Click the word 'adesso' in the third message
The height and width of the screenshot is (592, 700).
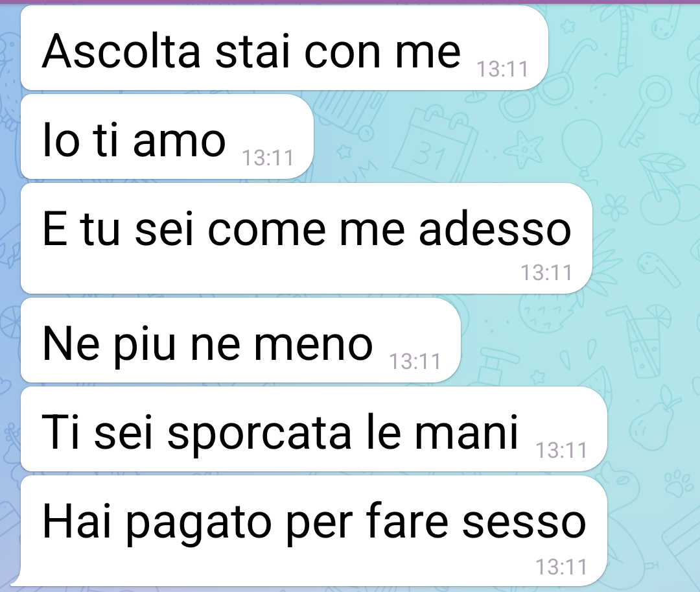point(495,228)
